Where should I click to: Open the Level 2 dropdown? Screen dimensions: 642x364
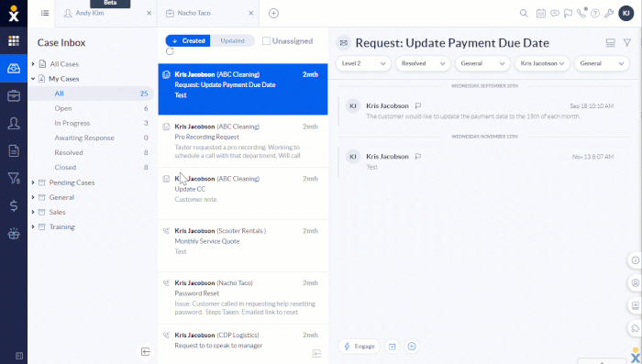coord(363,63)
